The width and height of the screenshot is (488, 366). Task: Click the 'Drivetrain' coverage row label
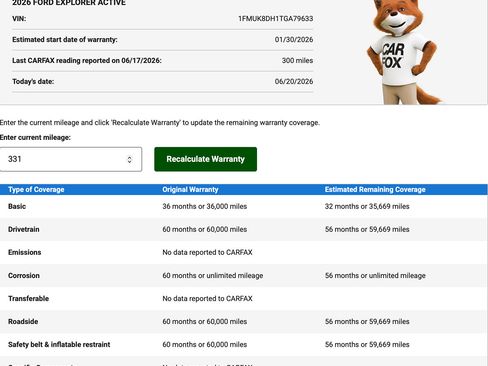pyautogui.click(x=24, y=229)
